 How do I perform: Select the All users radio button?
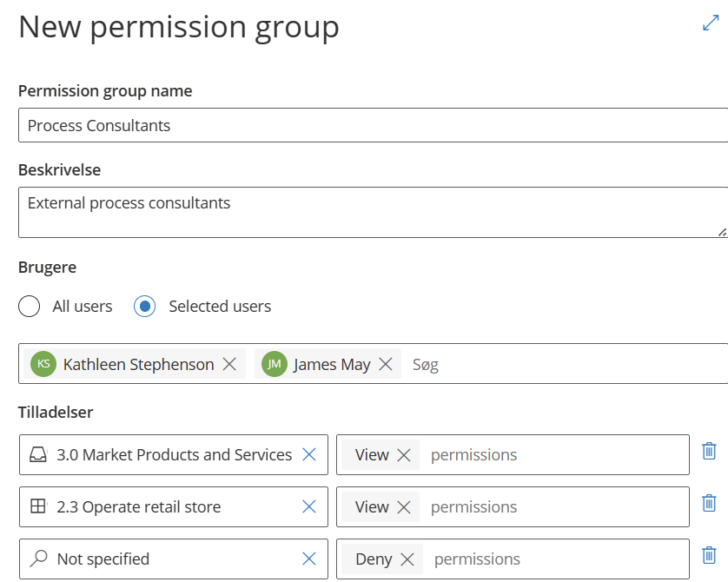coord(30,307)
